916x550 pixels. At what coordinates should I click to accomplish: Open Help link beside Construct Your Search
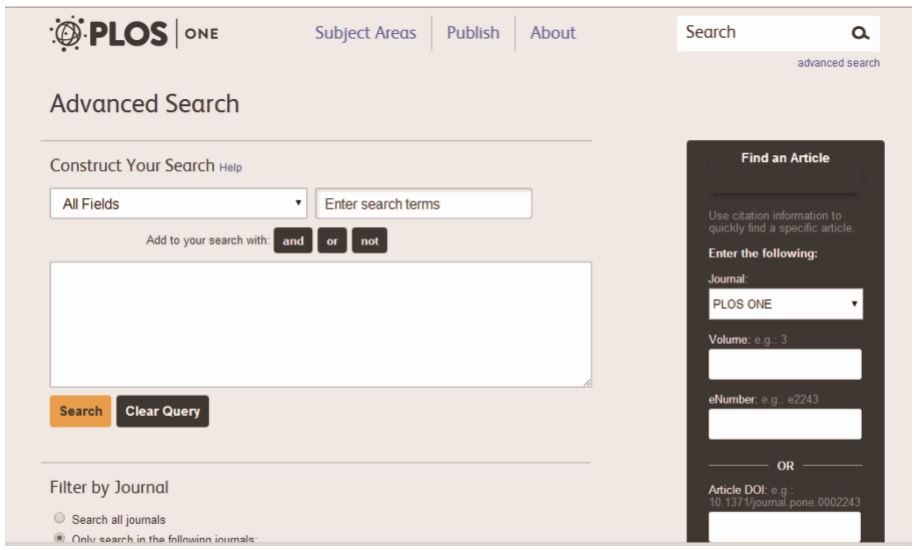[x=231, y=167]
